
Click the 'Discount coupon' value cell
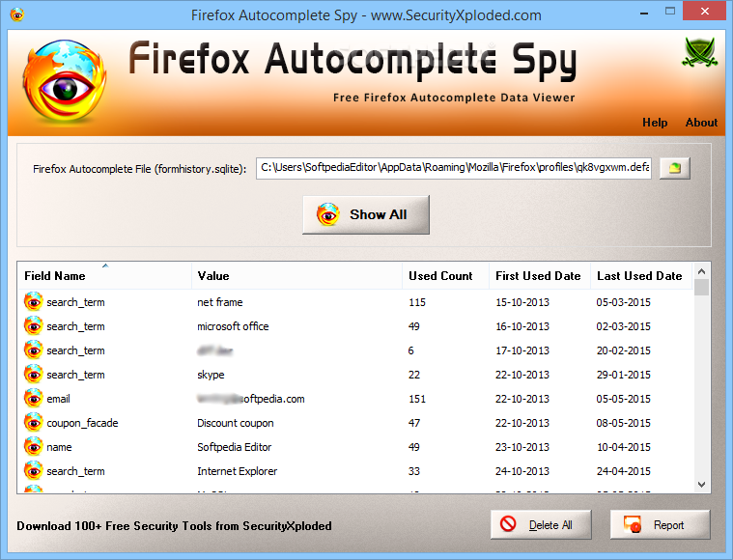[235, 423]
